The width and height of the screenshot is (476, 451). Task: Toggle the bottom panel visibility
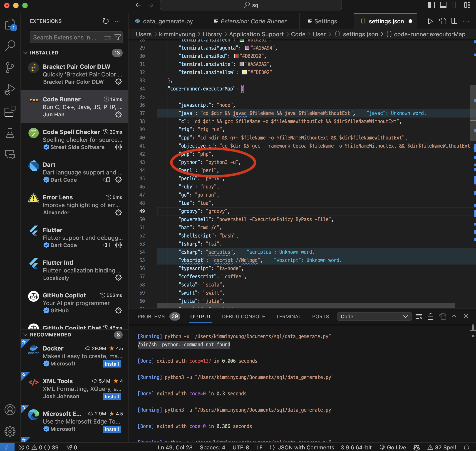click(443, 5)
